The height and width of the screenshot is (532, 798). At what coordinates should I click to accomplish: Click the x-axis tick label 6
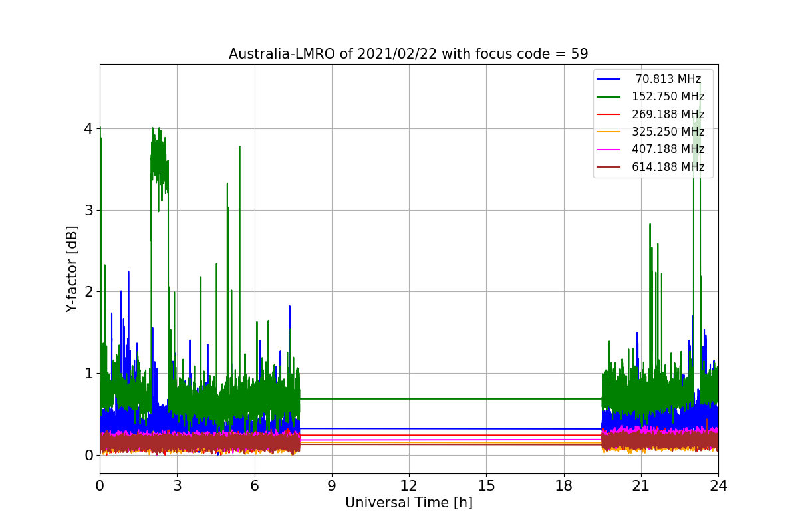click(255, 485)
